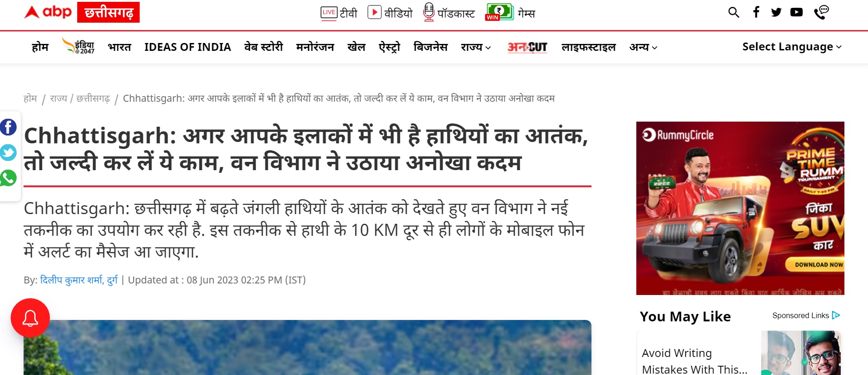The image size is (868, 375).
Task: Visit the Twitter page from header icon
Action: pyautogui.click(x=776, y=12)
